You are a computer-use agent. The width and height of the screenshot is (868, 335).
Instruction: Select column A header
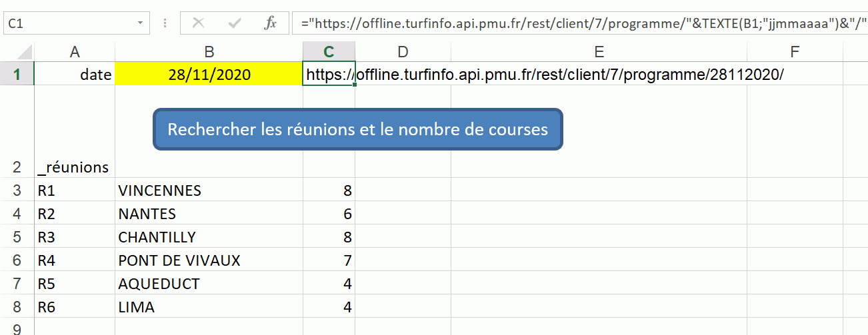(74, 52)
